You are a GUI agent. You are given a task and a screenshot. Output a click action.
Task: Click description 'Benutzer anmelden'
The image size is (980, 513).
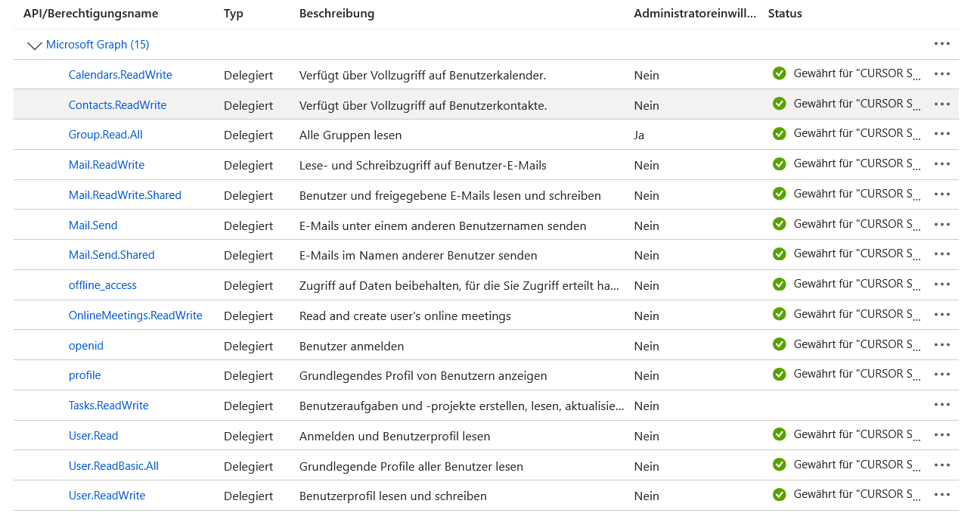[x=352, y=346]
